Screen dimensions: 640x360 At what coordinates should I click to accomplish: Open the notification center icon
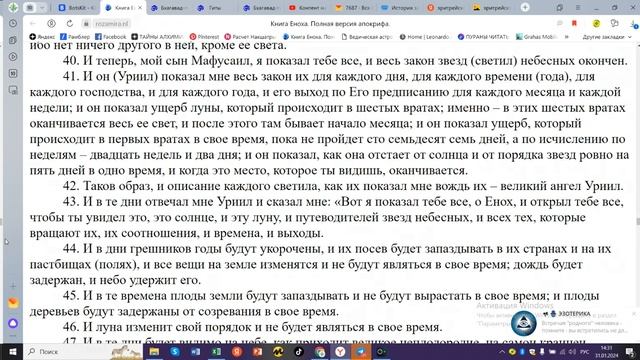coord(630,351)
